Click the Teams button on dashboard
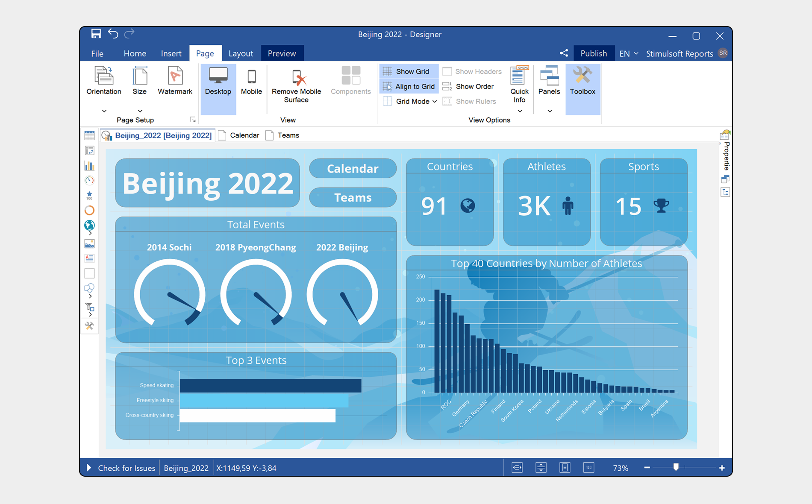 pyautogui.click(x=353, y=198)
